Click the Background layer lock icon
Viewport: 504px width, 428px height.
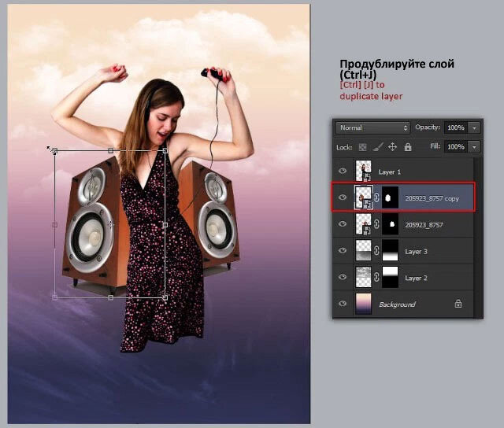point(458,304)
